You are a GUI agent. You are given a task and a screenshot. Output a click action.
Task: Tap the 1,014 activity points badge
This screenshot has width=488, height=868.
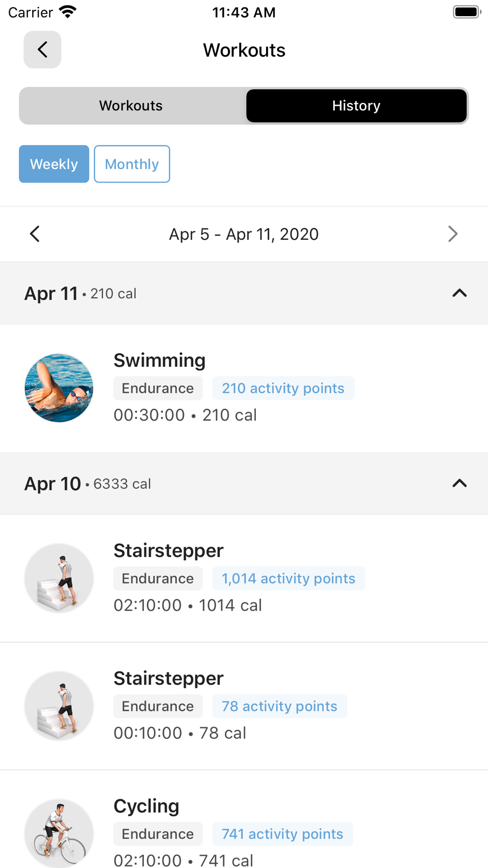(x=288, y=579)
